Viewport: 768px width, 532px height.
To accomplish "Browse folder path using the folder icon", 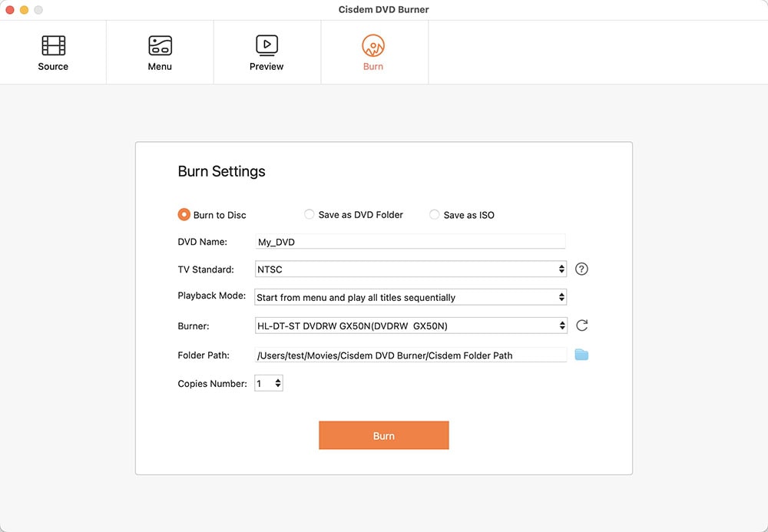I will coord(581,354).
